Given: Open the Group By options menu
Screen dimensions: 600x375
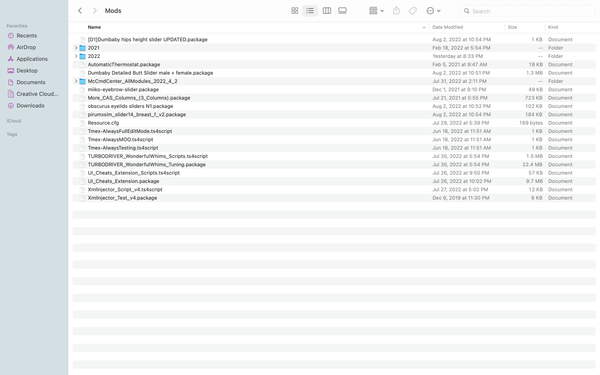Looking at the screenshot, I should [x=376, y=11].
